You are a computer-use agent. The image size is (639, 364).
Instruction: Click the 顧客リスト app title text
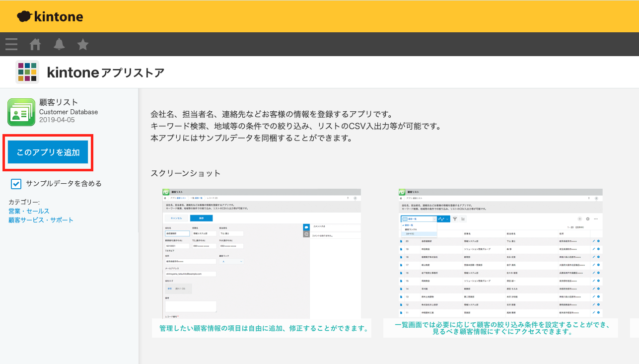(x=59, y=103)
